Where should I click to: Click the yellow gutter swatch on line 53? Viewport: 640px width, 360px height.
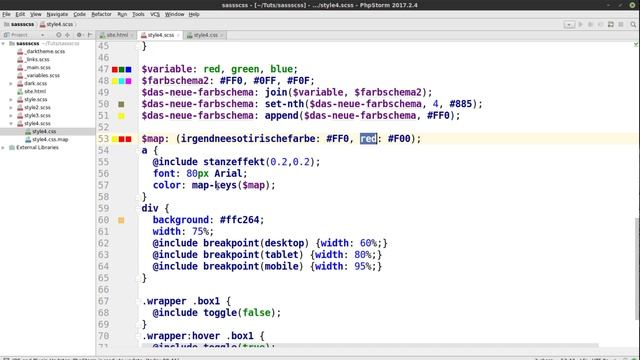pos(115,139)
